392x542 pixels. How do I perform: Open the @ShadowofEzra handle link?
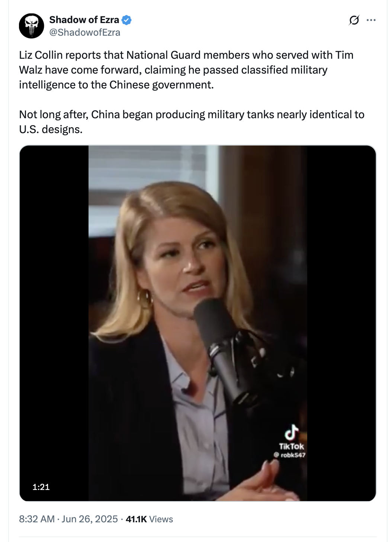85,32
